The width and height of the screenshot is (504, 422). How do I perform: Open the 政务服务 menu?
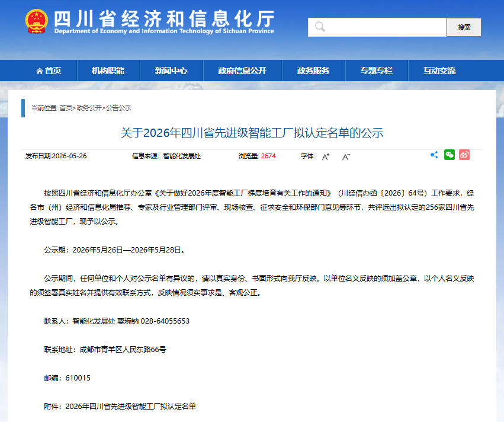313,71
